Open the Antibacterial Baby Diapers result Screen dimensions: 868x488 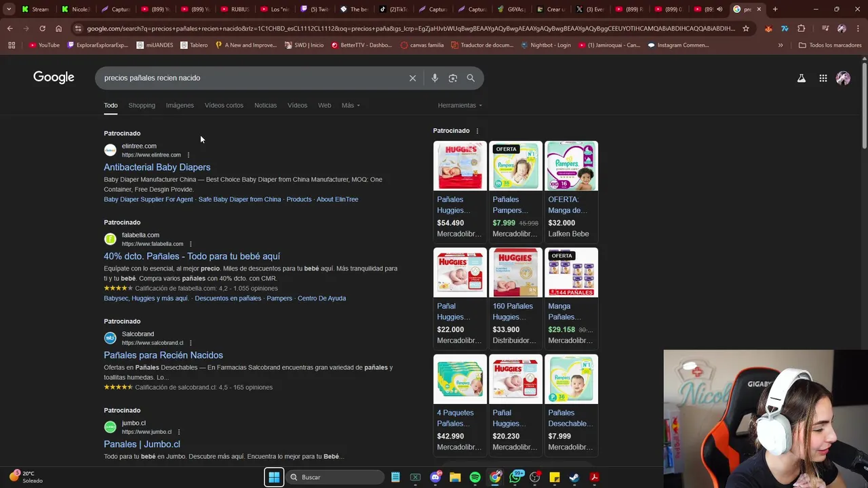pos(157,167)
